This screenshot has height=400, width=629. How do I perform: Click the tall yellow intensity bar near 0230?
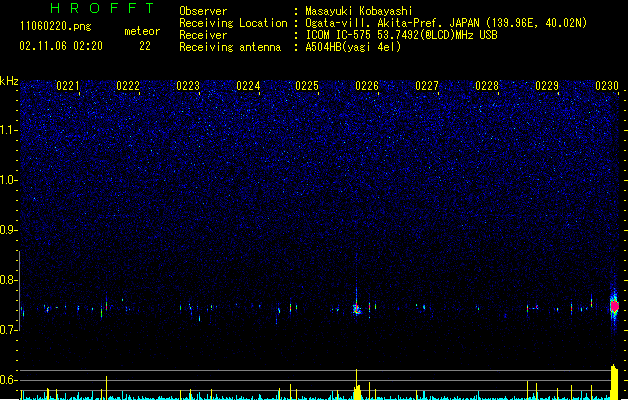pyautogui.click(x=614, y=382)
